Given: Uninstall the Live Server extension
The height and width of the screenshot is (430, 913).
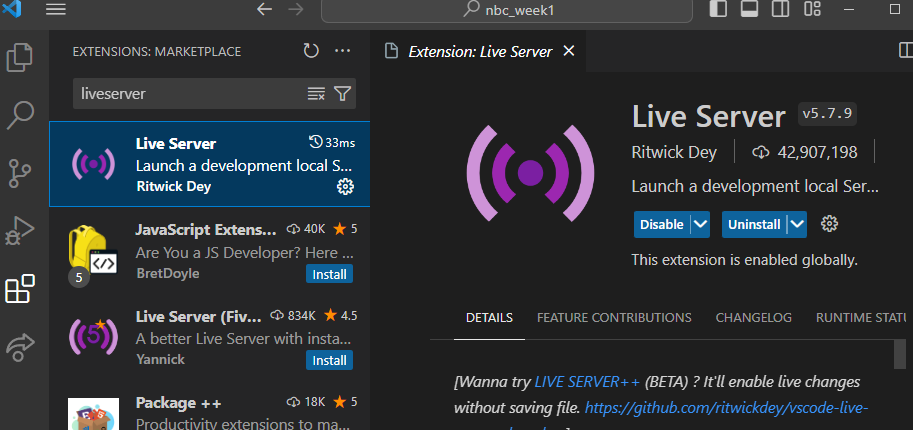Looking at the screenshot, I should (x=755, y=224).
